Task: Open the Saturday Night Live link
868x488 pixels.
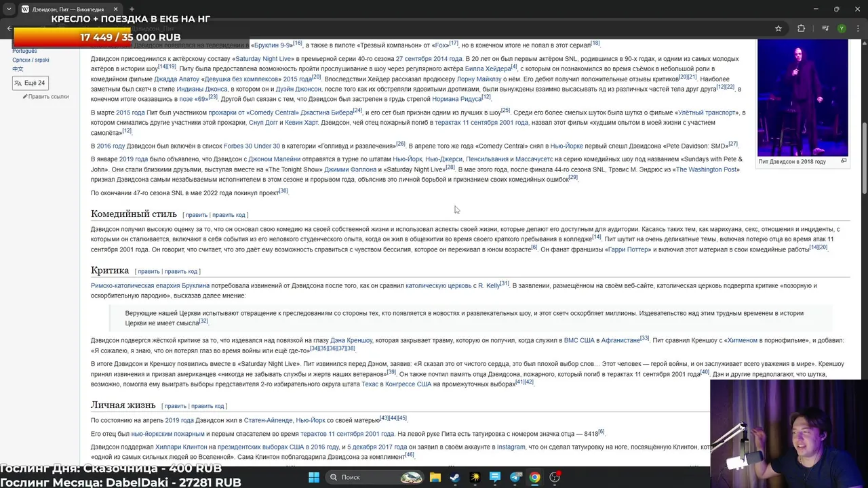Action: pyautogui.click(x=264, y=59)
